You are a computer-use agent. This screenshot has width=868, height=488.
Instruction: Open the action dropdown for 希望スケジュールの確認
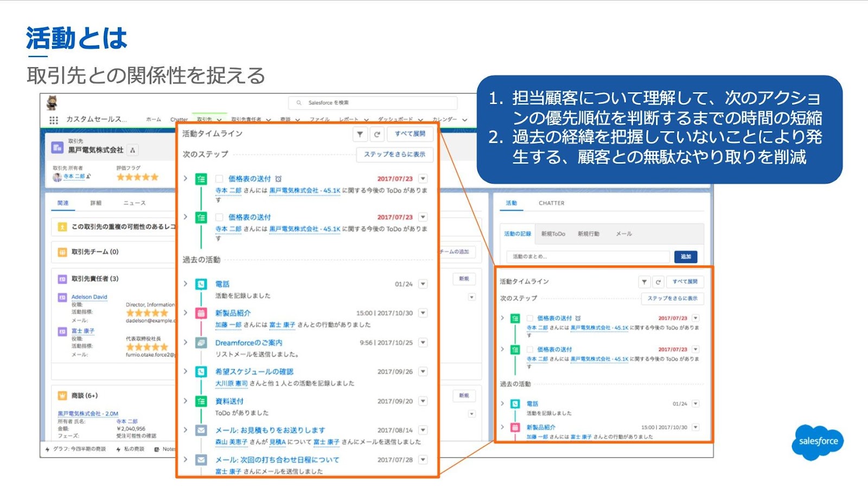click(x=423, y=372)
